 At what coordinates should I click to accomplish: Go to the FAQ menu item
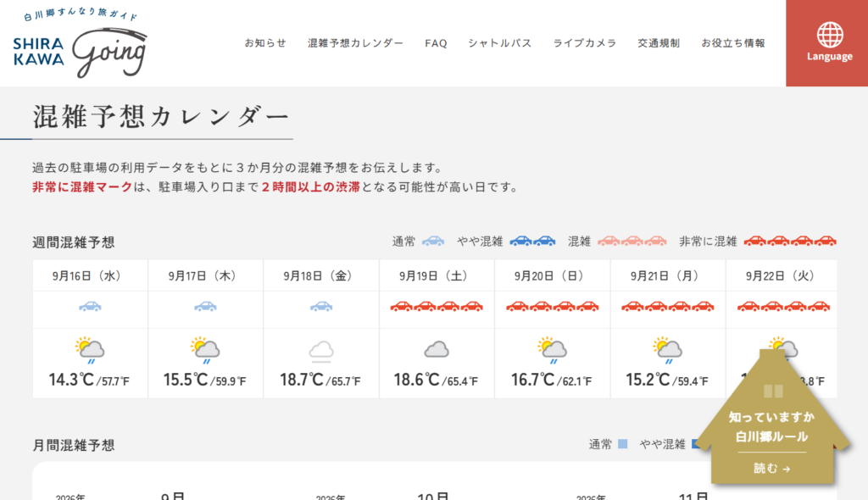(x=437, y=43)
